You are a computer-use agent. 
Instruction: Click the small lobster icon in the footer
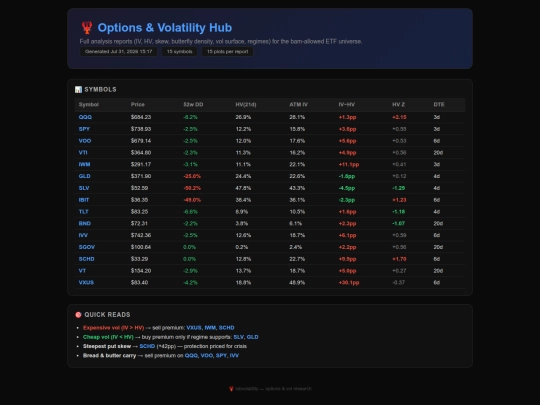[x=231, y=389]
